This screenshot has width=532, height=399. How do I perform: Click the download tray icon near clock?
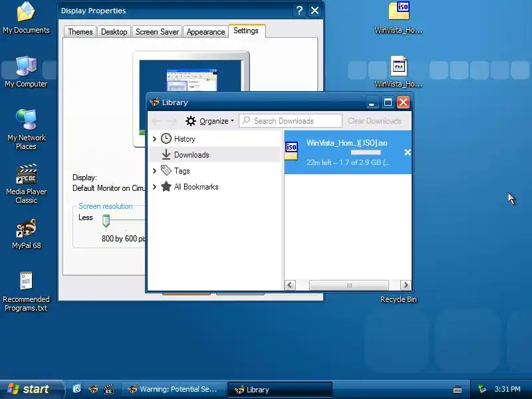(x=481, y=389)
